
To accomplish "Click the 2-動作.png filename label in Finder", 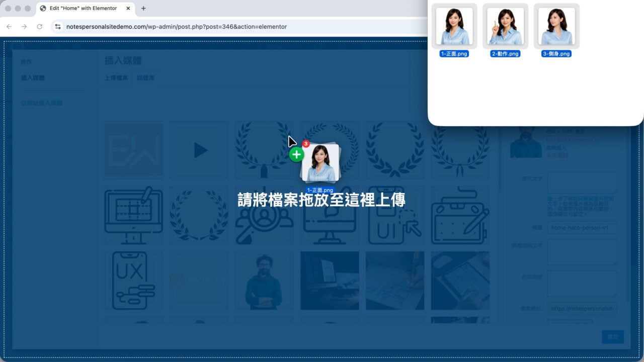I will tap(505, 54).
